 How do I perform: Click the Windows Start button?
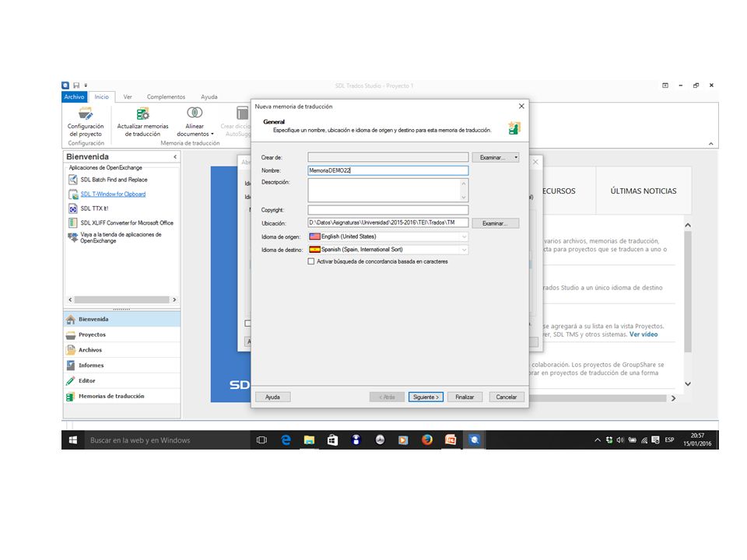click(x=73, y=440)
